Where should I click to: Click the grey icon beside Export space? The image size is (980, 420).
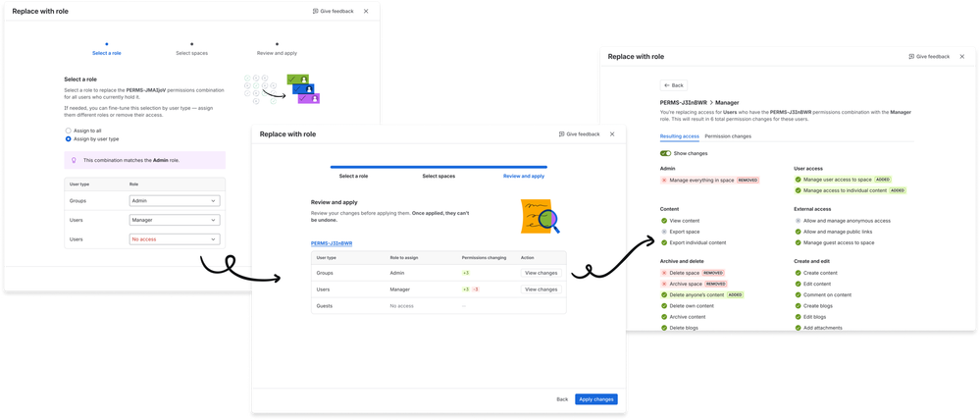(664, 232)
